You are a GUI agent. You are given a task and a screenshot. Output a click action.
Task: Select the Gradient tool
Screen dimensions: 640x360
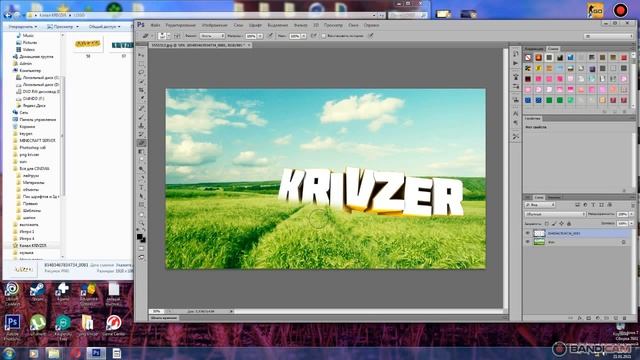141,152
